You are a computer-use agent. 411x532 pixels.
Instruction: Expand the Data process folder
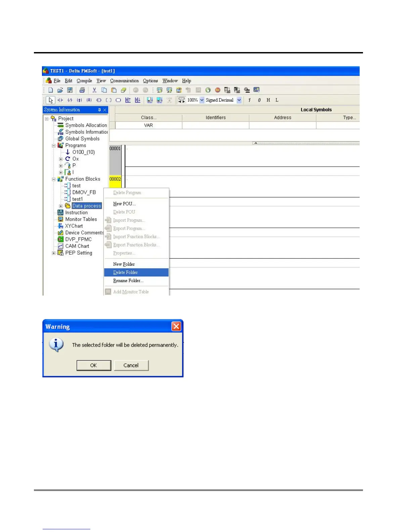[61, 206]
